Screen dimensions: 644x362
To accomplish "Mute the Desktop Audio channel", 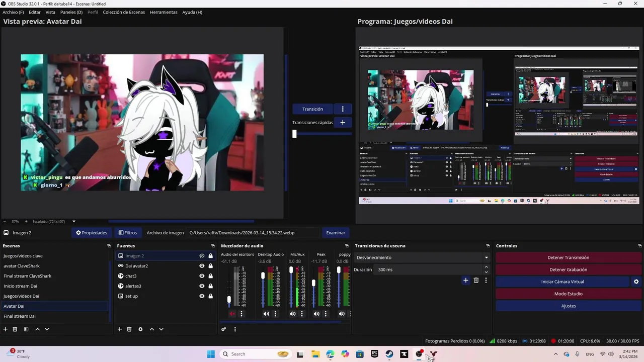I will (266, 314).
